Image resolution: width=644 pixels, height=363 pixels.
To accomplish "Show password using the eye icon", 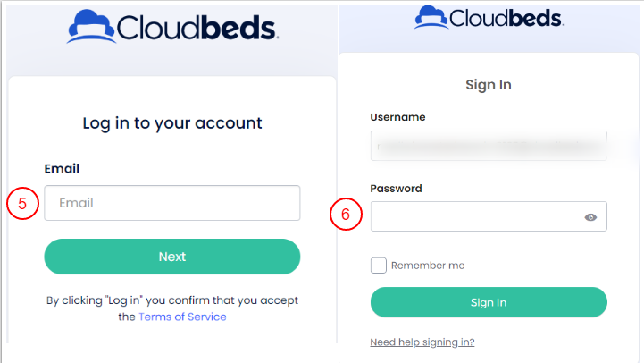I will [x=590, y=217].
